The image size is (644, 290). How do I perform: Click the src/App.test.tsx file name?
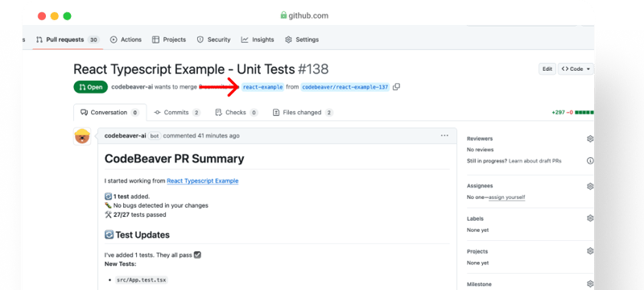(142, 280)
